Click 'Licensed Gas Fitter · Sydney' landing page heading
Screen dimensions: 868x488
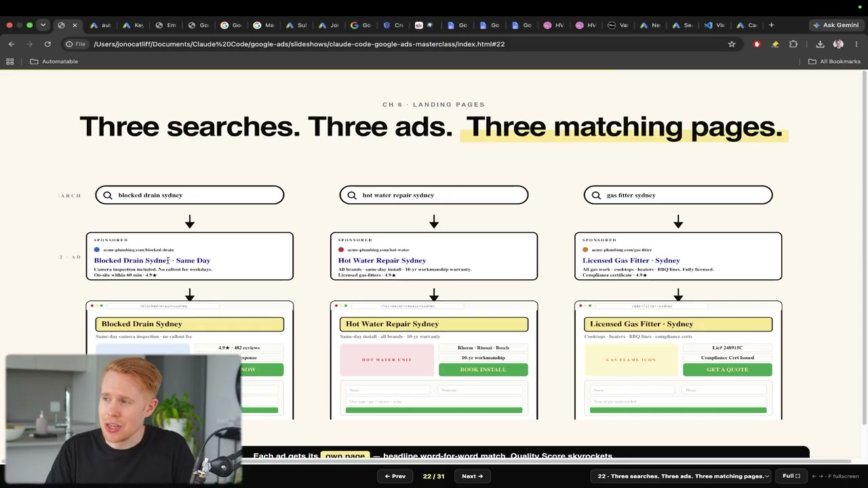pos(678,324)
